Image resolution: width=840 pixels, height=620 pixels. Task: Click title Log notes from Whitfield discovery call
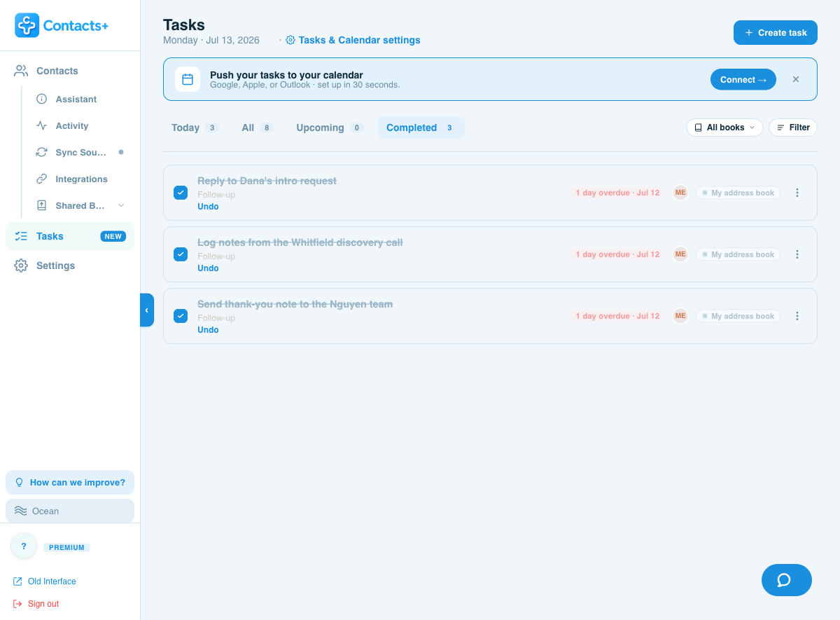tap(300, 242)
